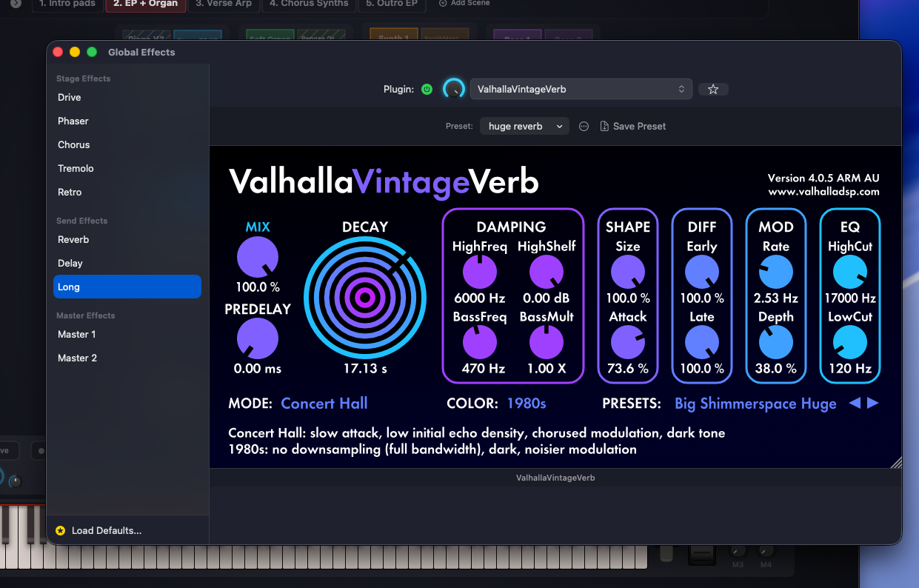Select the Long send effect
This screenshot has height=588, width=919.
(x=127, y=287)
